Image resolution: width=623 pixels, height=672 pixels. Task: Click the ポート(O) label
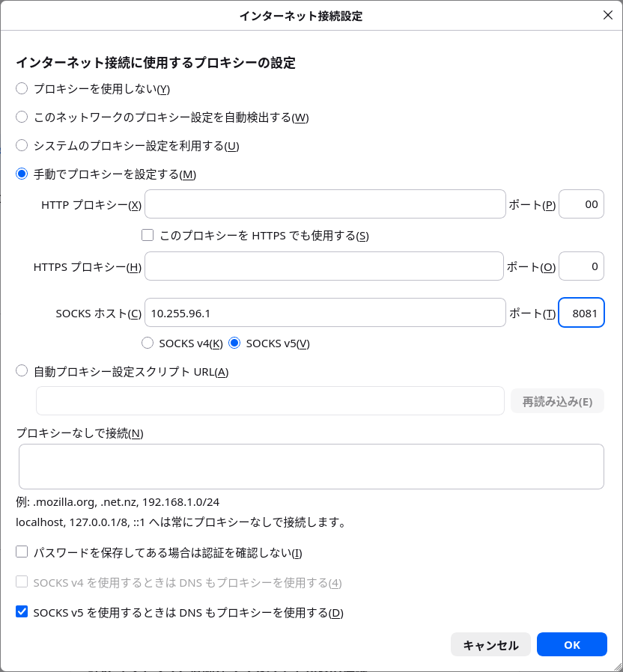pos(531,267)
